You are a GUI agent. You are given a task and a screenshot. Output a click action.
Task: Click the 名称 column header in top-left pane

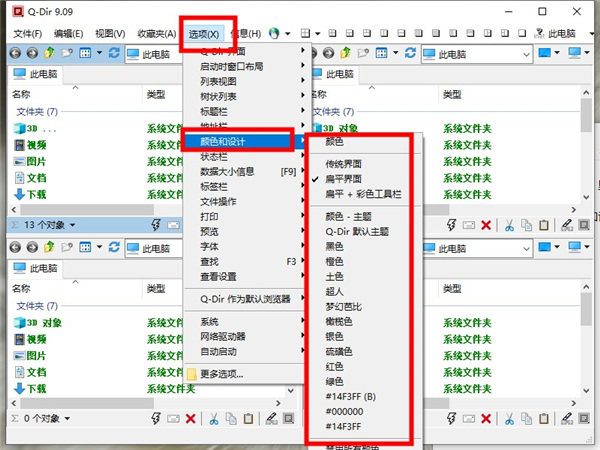[22, 94]
